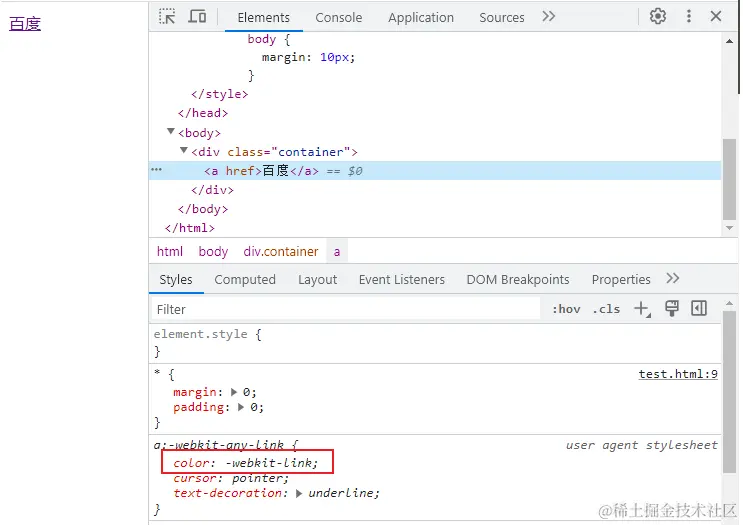Toggle the .cls element classes button

606,309
